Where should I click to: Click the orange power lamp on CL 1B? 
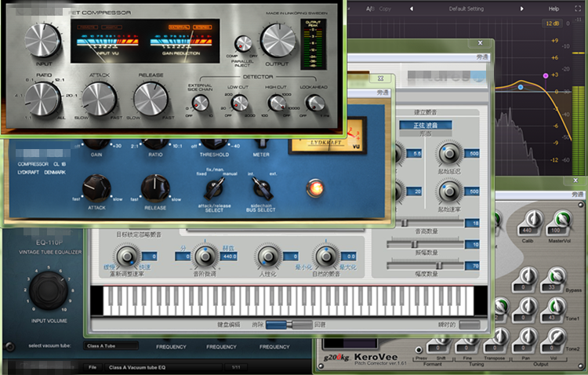pos(315,188)
